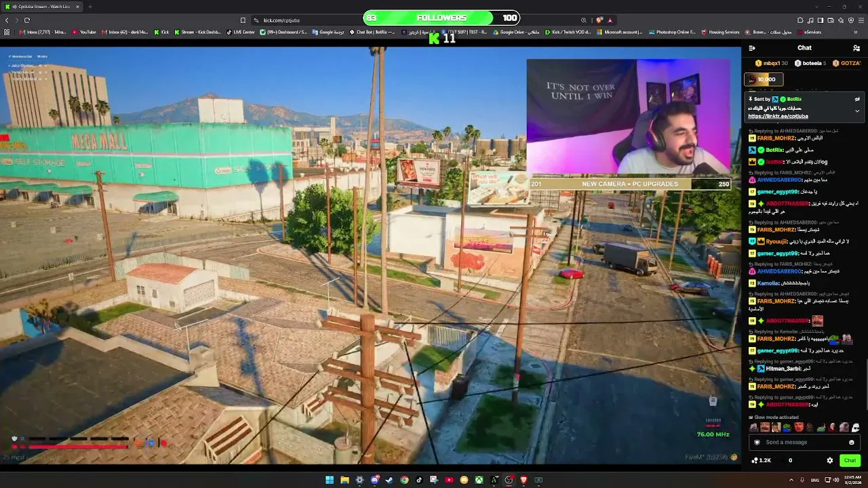
Task: Open the Stream - Kick Dashboard bookmark
Action: point(197,33)
